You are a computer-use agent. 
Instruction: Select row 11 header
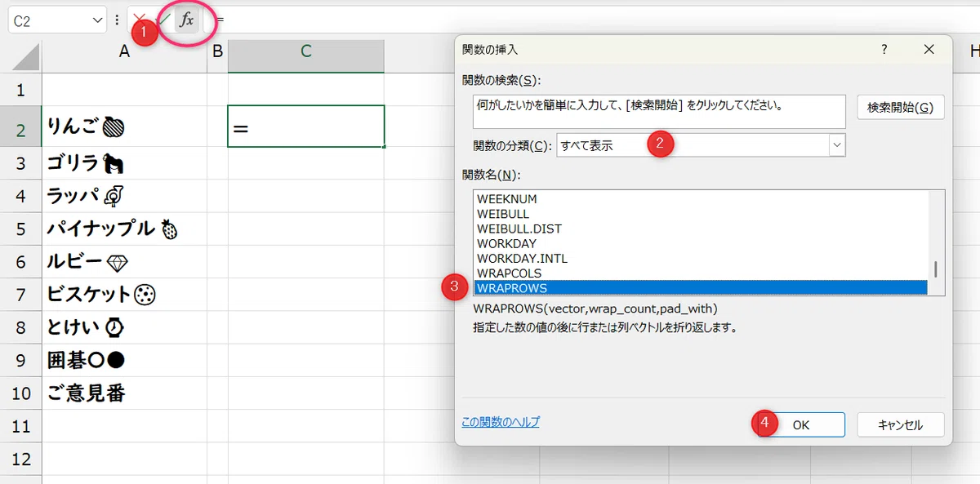click(20, 425)
